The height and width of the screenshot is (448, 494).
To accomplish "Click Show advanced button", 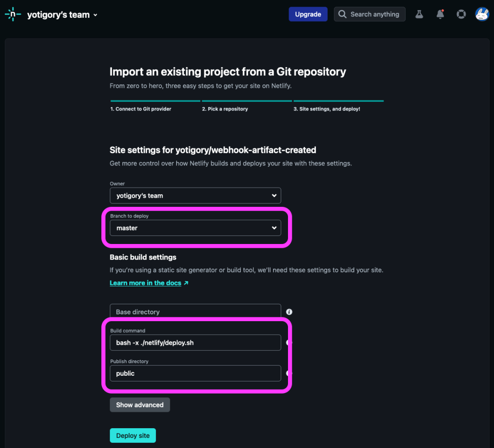I will (140, 405).
